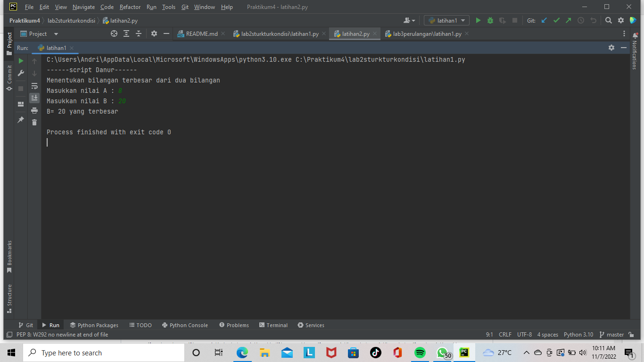Rerun the latihan1 script
644x362 pixels.
coord(21,61)
